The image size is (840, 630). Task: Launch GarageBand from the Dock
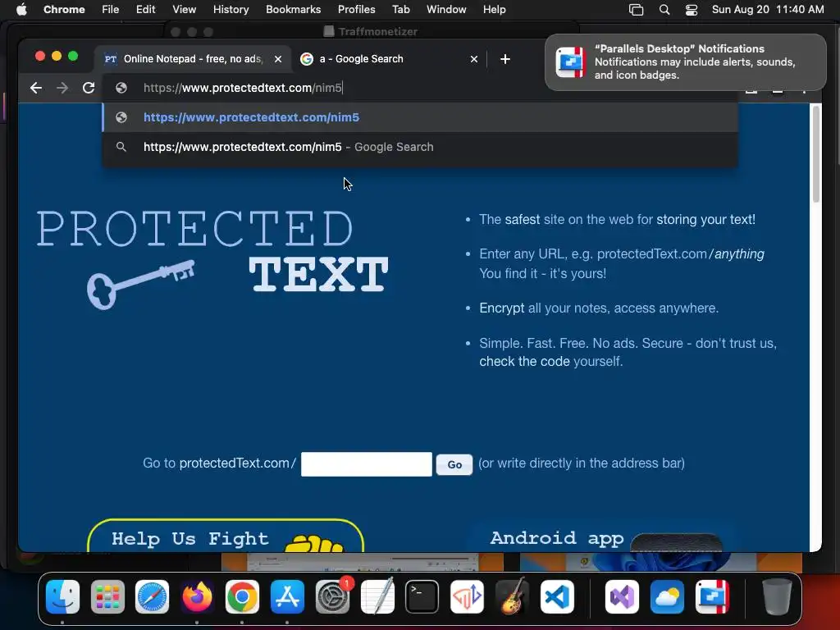(x=513, y=596)
